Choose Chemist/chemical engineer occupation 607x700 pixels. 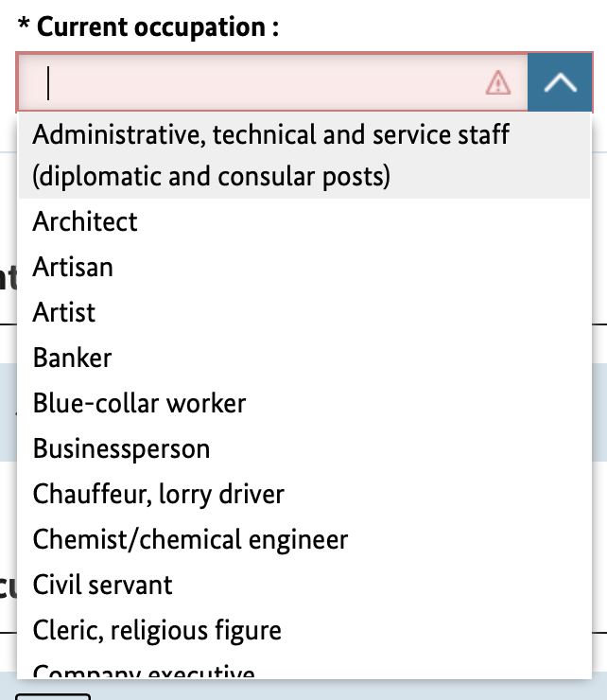(x=190, y=539)
